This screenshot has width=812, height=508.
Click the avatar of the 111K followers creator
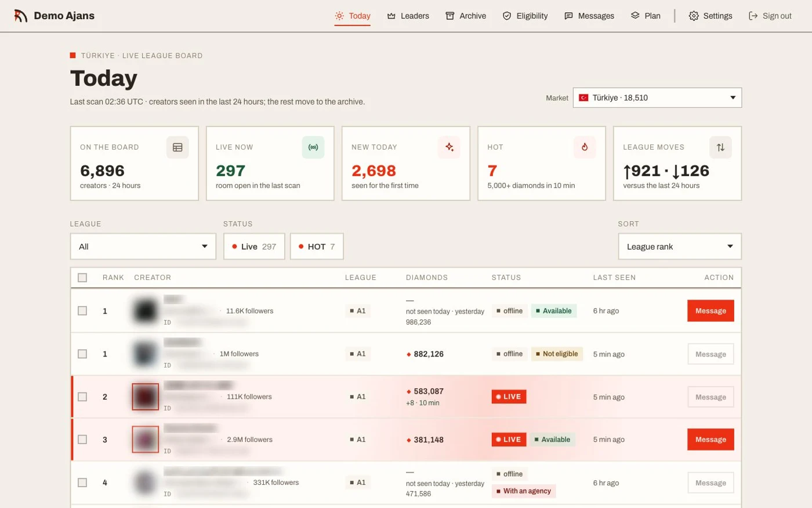145,397
